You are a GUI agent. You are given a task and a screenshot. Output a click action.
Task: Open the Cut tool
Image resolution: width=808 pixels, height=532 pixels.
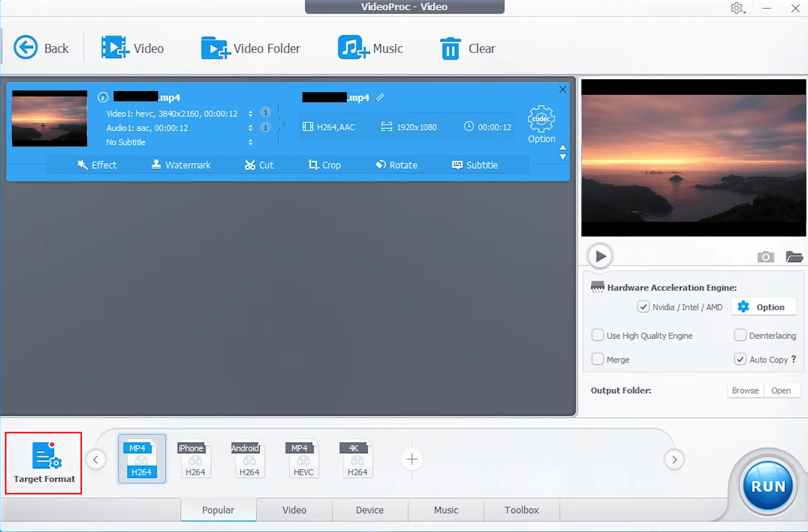pos(259,165)
